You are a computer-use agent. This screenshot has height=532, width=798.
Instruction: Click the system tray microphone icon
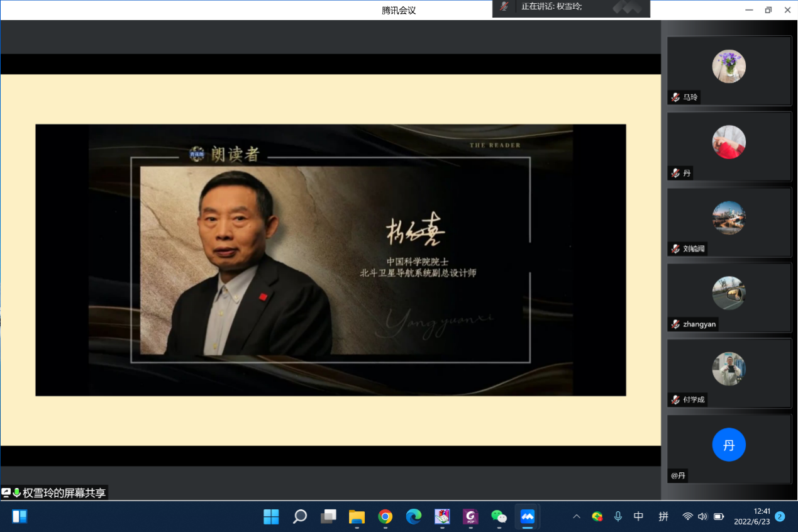(x=618, y=516)
